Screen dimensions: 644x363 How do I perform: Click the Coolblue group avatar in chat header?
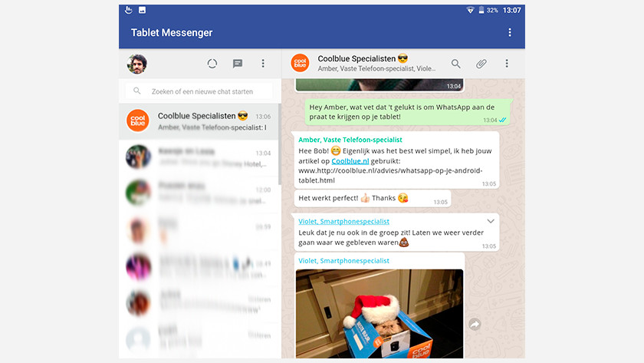coord(300,64)
